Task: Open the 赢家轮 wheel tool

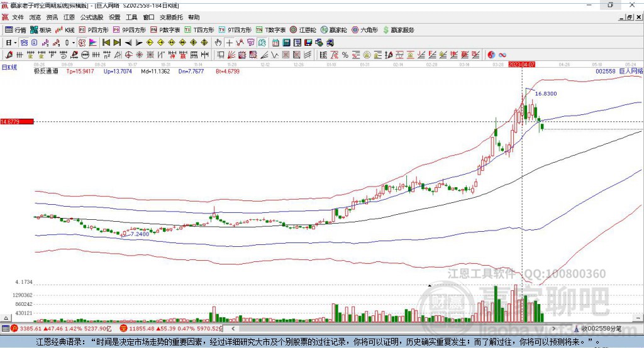Action: coord(333,30)
